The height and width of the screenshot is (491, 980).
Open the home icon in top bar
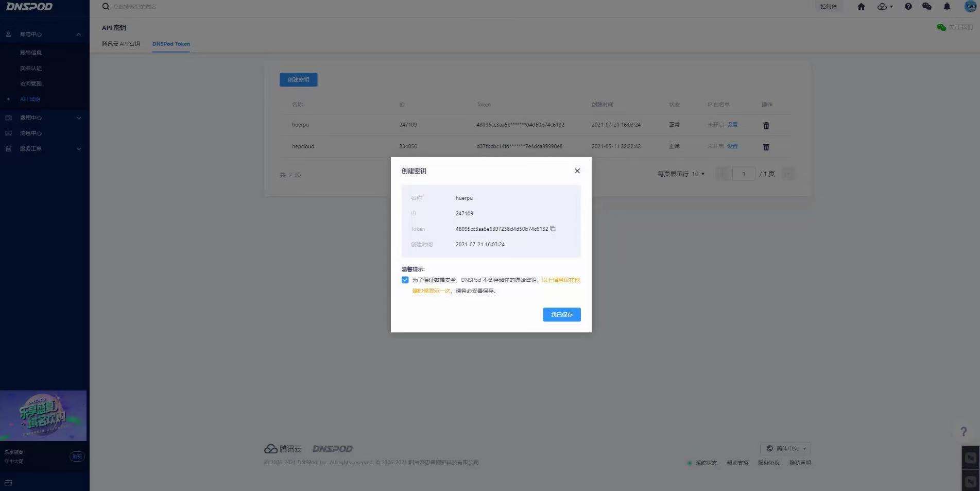[x=861, y=7]
